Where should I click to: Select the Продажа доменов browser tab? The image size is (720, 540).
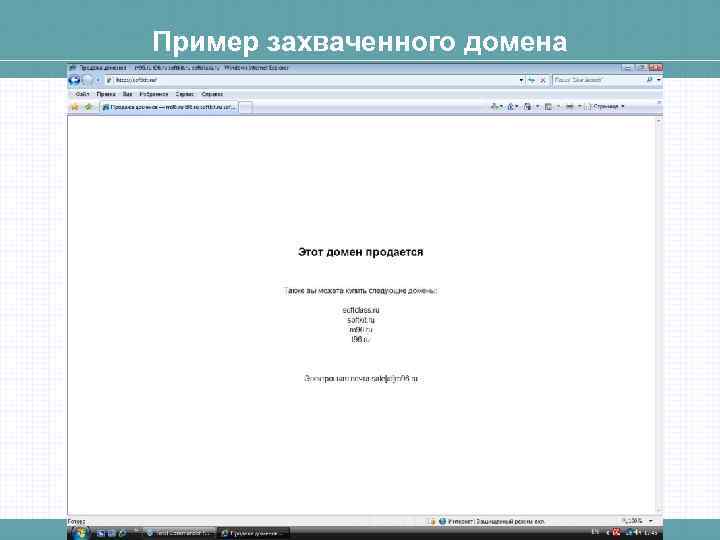pos(169,107)
